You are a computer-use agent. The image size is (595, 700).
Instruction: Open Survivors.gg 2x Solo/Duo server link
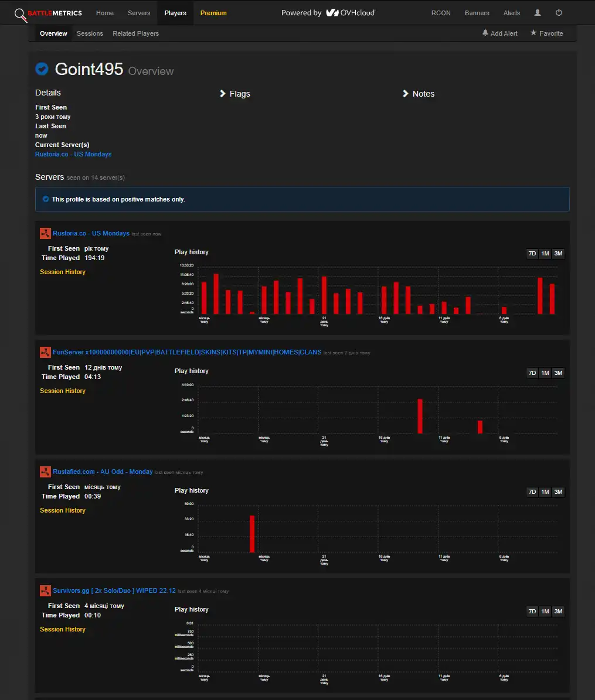click(x=114, y=590)
